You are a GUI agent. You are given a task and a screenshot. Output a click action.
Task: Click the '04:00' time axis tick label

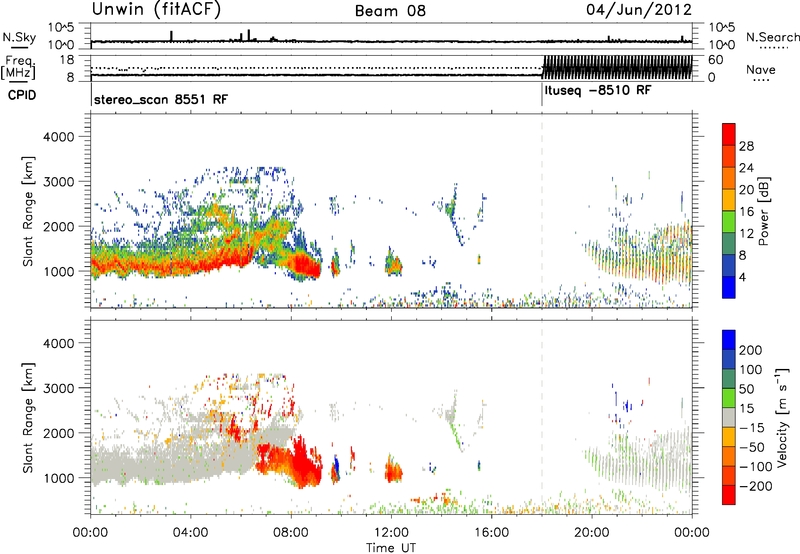point(190,533)
